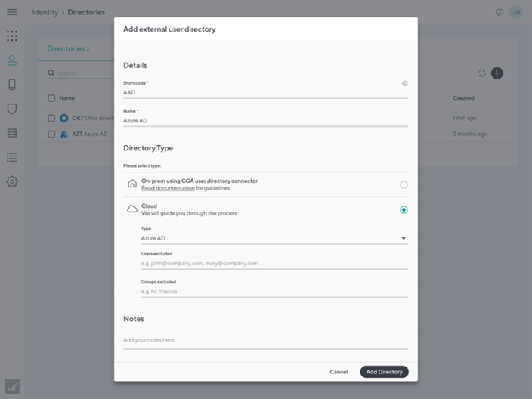Screen dimensions: 532x399
Task: Click the Okta directory logo icon
Action: click(63, 118)
